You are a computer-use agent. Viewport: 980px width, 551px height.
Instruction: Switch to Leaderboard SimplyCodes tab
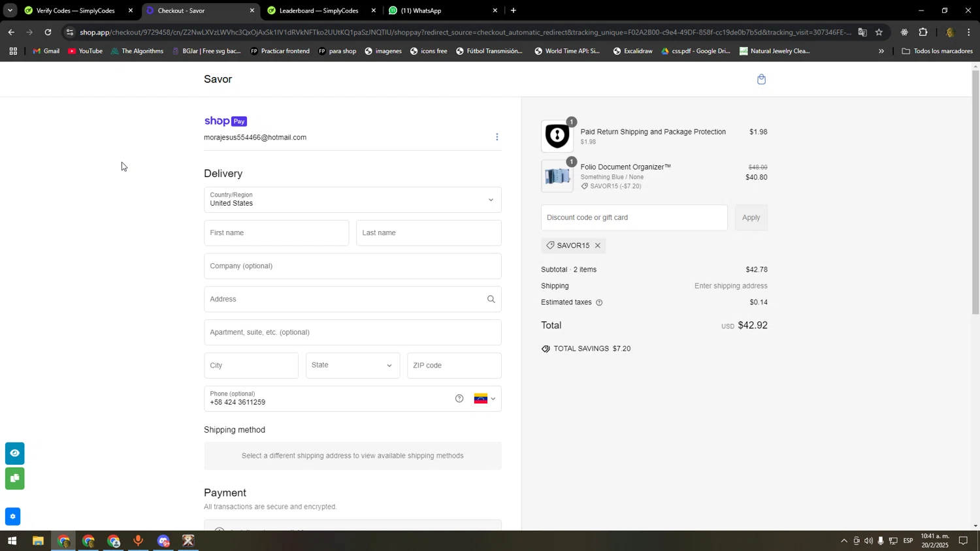coord(318,10)
